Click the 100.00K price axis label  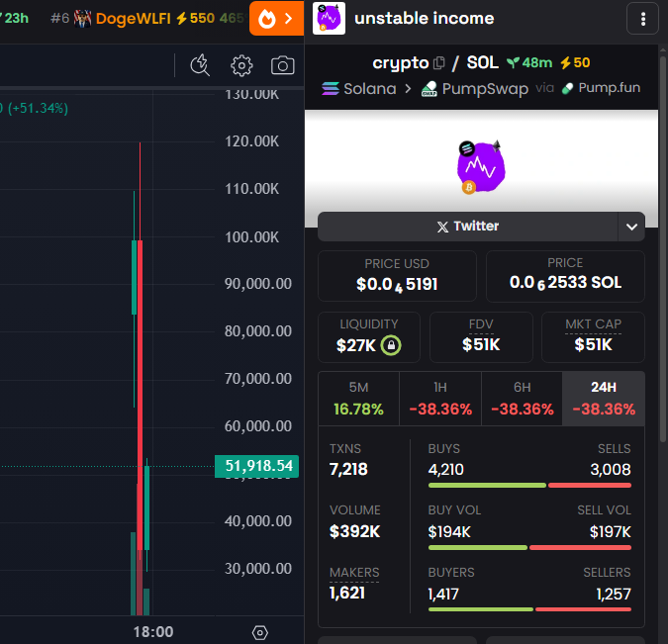coord(251,236)
